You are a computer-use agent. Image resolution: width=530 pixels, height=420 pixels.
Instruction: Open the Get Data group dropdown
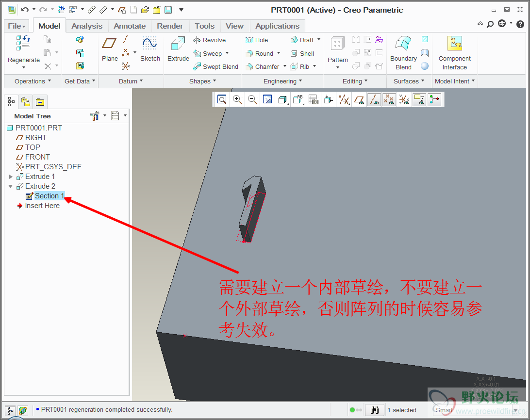pyautogui.click(x=80, y=81)
